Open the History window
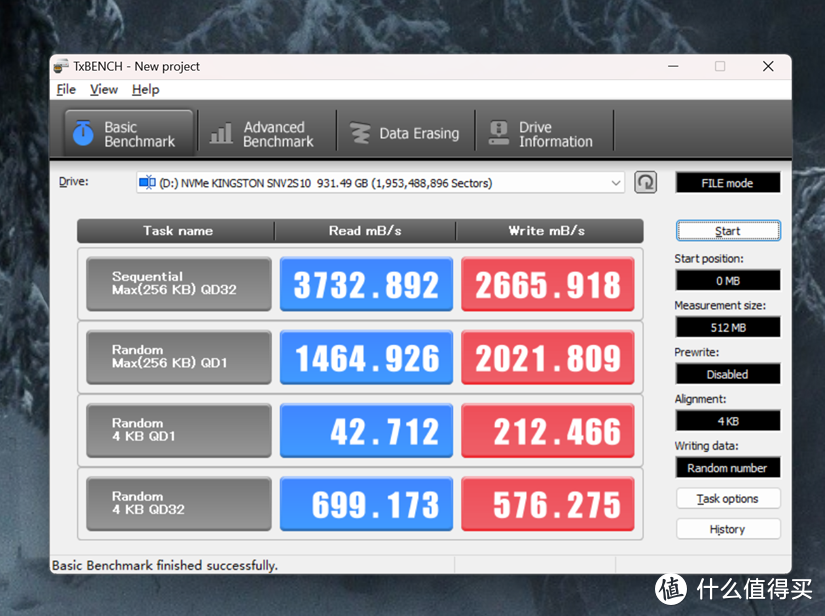This screenshot has height=616, width=825. 728,529
